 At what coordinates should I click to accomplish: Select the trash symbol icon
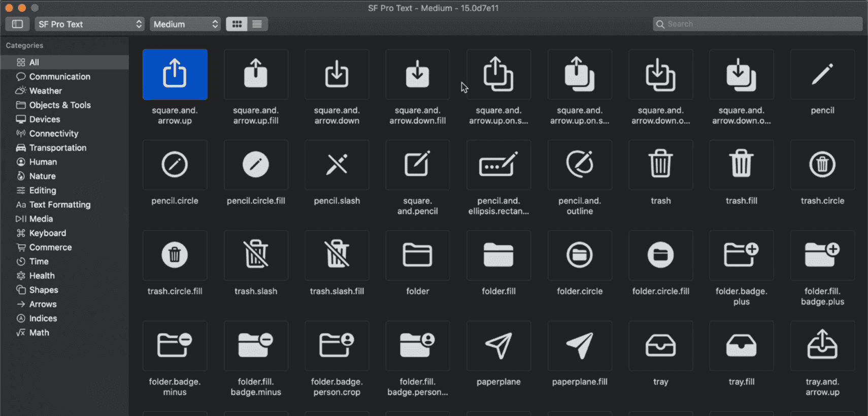coord(660,165)
